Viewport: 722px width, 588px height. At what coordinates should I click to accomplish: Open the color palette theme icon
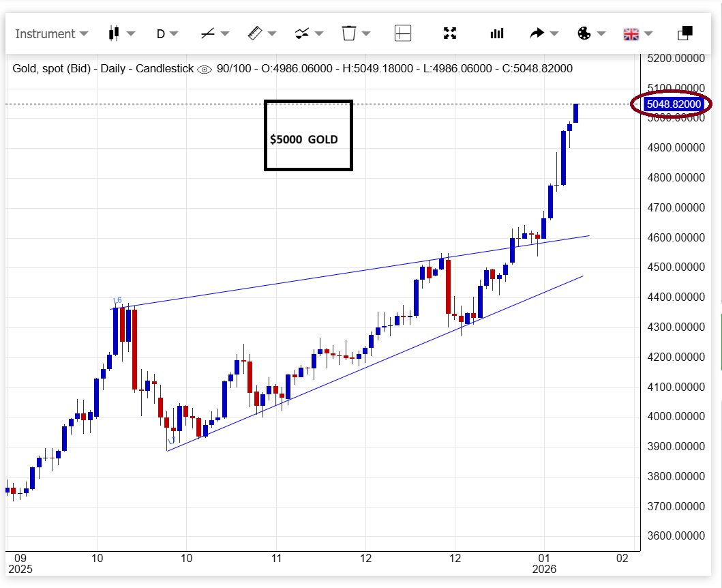pyautogui.click(x=584, y=33)
